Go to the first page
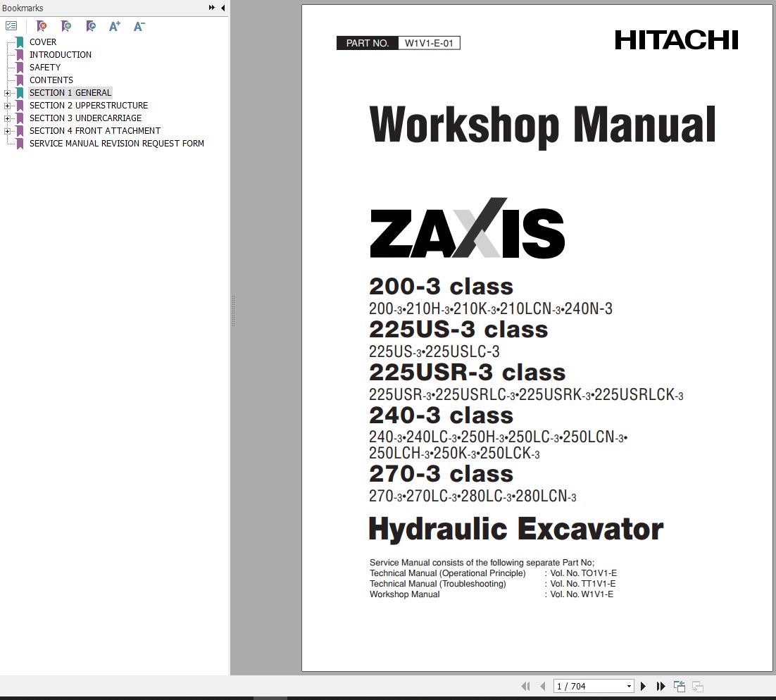776x700 pixels. pos(525,686)
